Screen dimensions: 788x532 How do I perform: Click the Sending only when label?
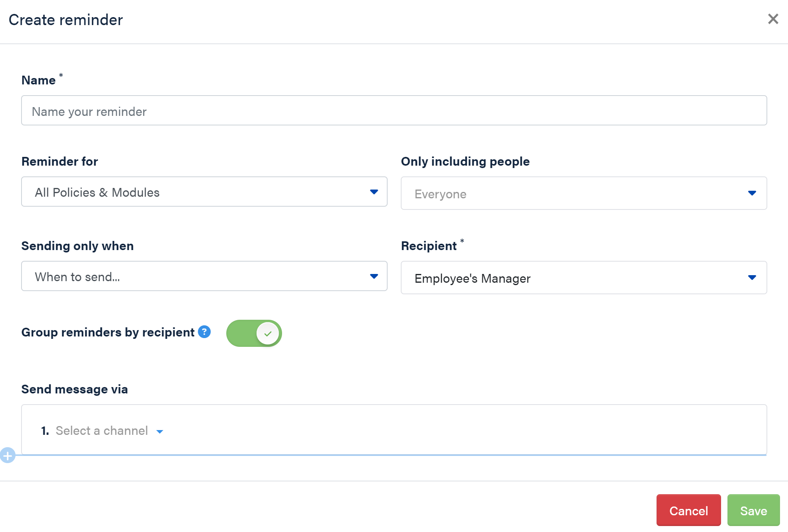click(x=77, y=246)
